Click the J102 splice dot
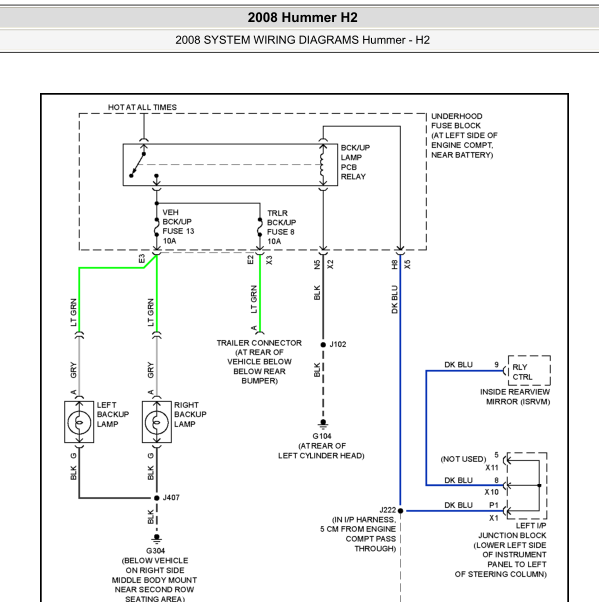 coord(323,345)
